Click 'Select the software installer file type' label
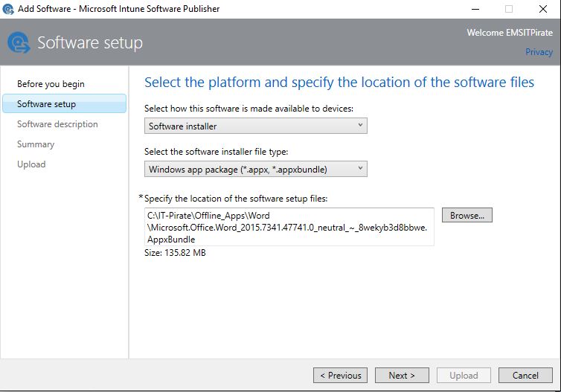 tap(216, 152)
